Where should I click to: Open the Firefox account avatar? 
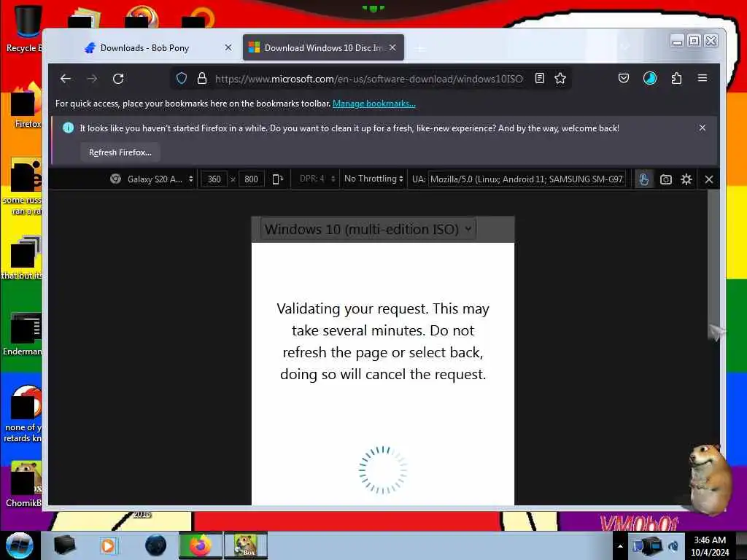[650, 78]
